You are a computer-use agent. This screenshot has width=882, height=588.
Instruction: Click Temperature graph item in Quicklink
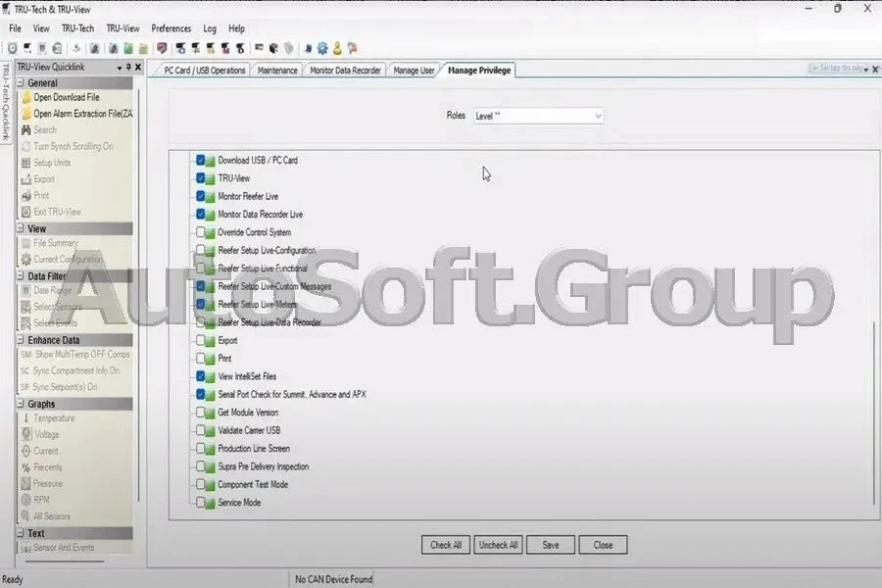[x=48, y=418]
